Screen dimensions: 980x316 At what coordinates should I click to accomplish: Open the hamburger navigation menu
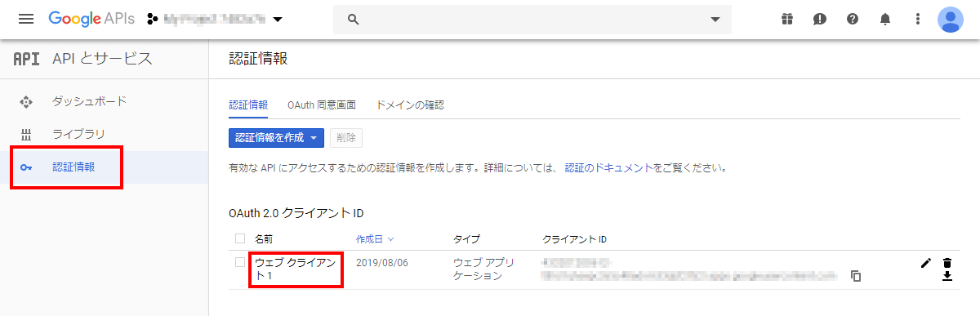coord(26,19)
